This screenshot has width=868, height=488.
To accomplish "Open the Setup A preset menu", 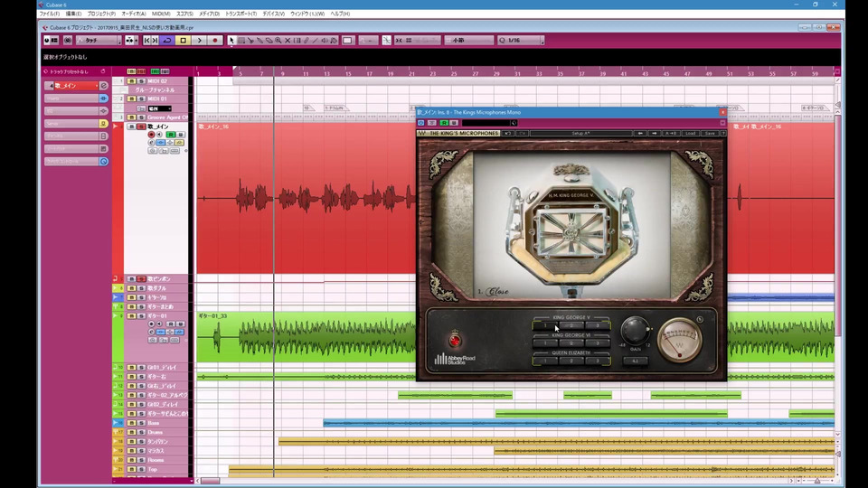I will click(x=580, y=134).
